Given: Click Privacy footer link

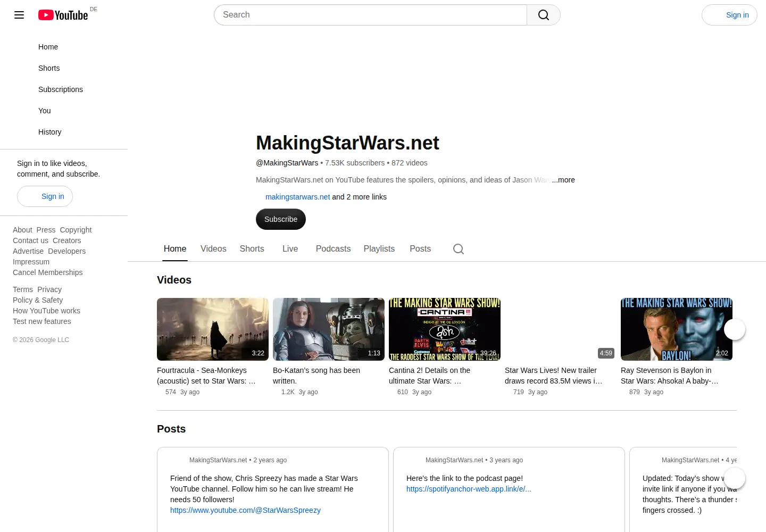Looking at the screenshot, I should coord(49,289).
